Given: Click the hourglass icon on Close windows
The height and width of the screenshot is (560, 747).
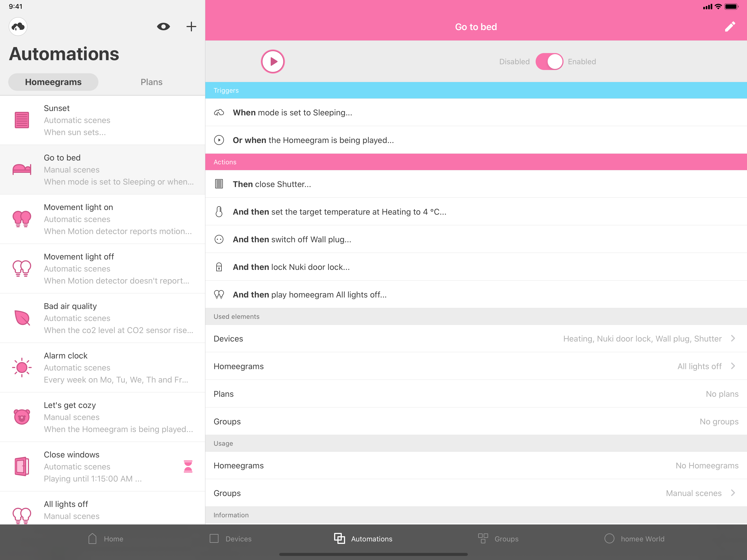Looking at the screenshot, I should 188,466.
